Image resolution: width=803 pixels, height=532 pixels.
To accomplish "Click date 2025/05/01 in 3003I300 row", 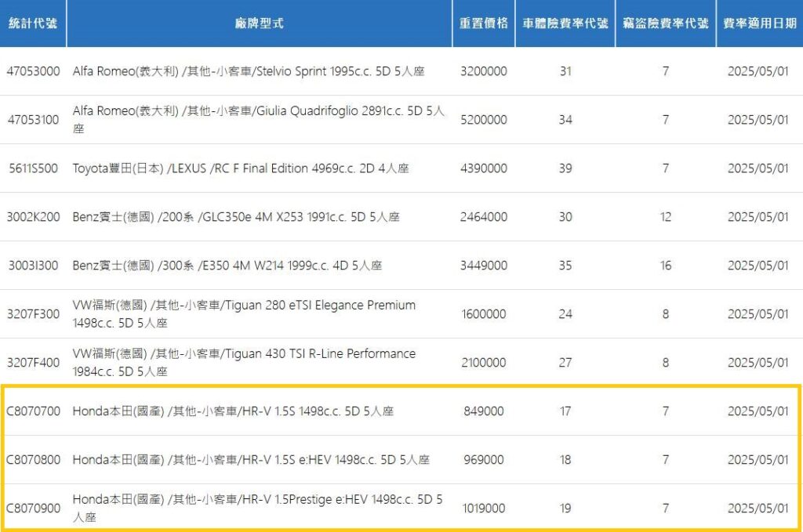I will [x=758, y=266].
